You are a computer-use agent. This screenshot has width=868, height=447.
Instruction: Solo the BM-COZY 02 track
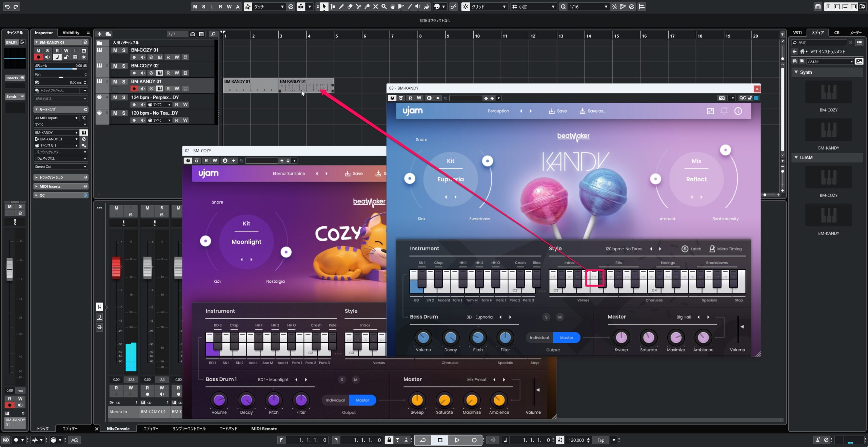(124, 66)
